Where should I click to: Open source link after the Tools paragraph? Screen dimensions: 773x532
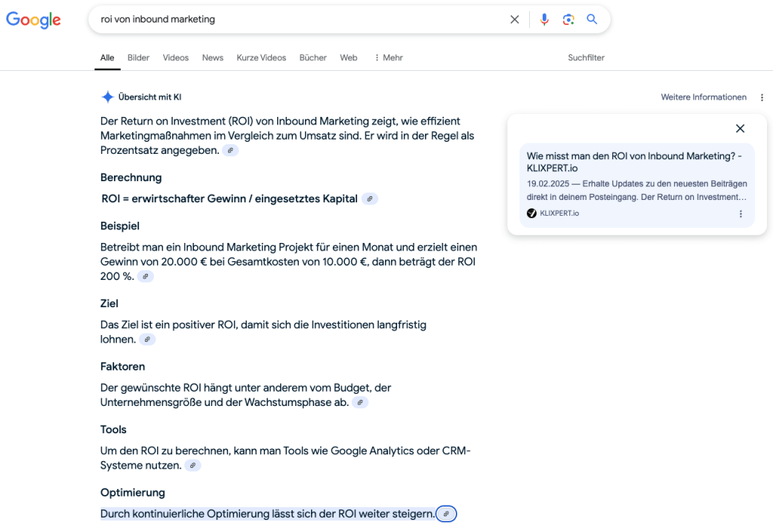193,466
